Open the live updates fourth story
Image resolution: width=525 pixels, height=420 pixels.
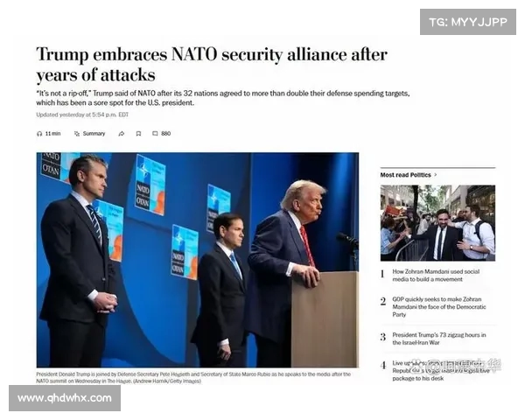point(441,371)
